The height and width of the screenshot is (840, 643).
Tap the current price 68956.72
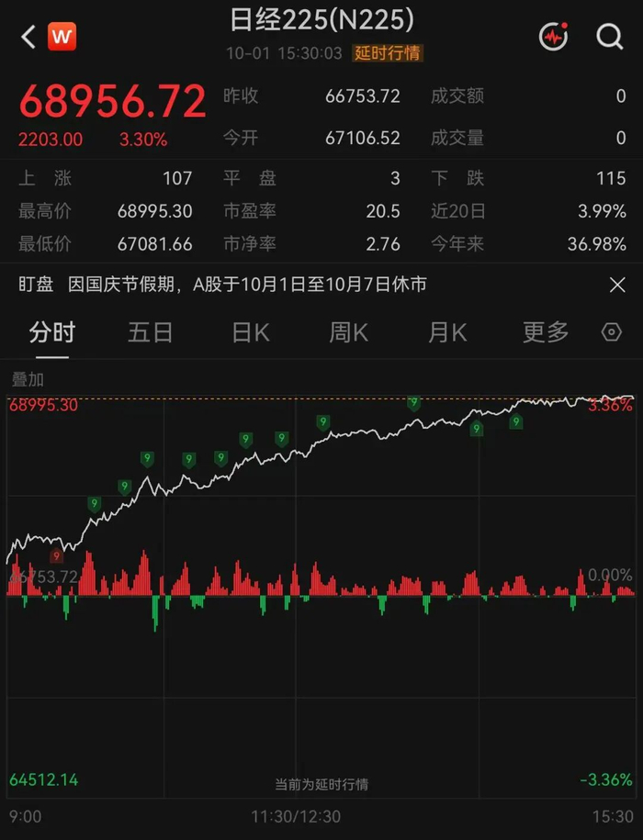[112, 101]
